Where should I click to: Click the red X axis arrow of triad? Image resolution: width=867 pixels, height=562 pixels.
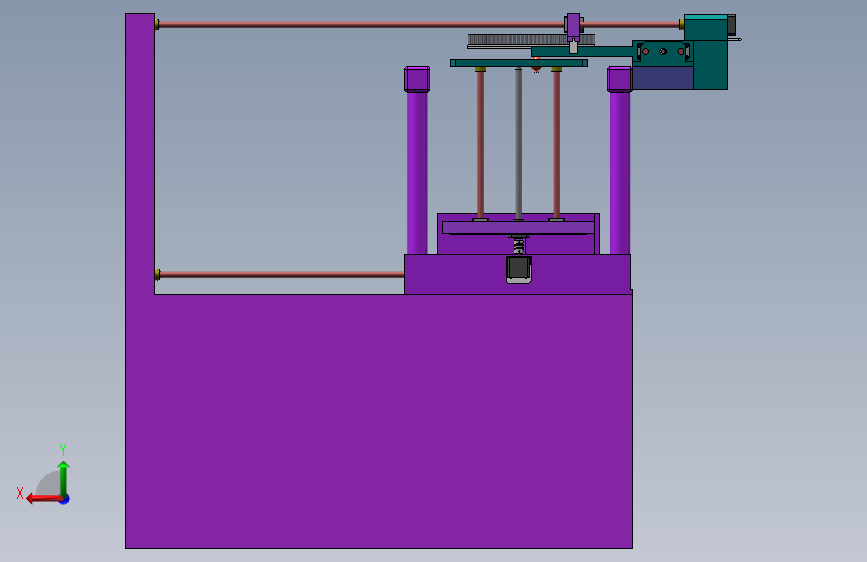coord(43,499)
